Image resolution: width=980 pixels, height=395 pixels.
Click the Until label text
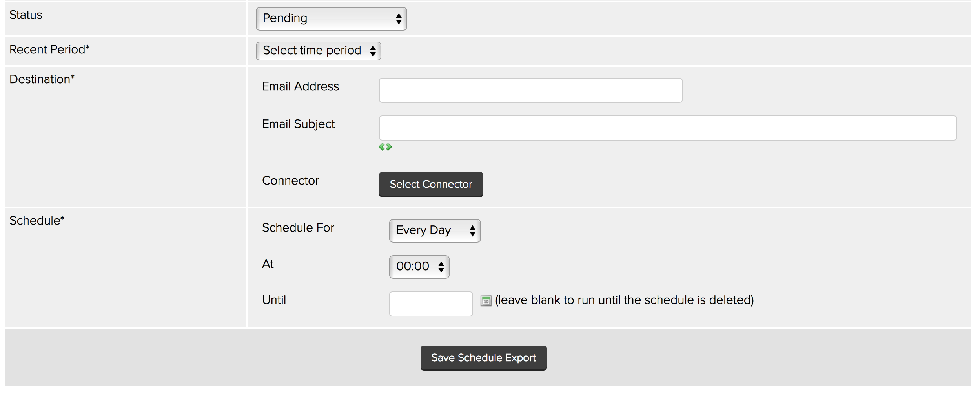[274, 300]
